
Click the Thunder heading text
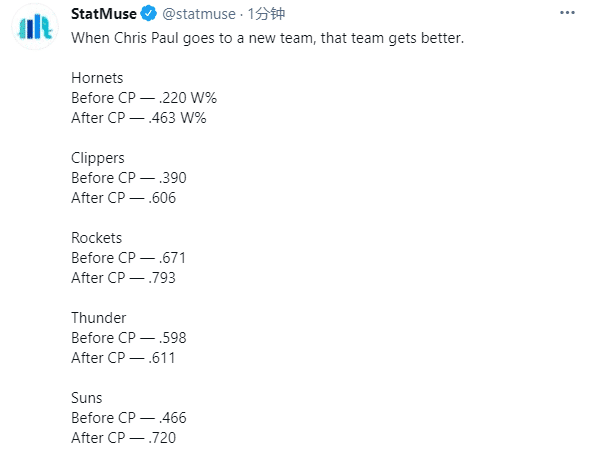click(98, 318)
